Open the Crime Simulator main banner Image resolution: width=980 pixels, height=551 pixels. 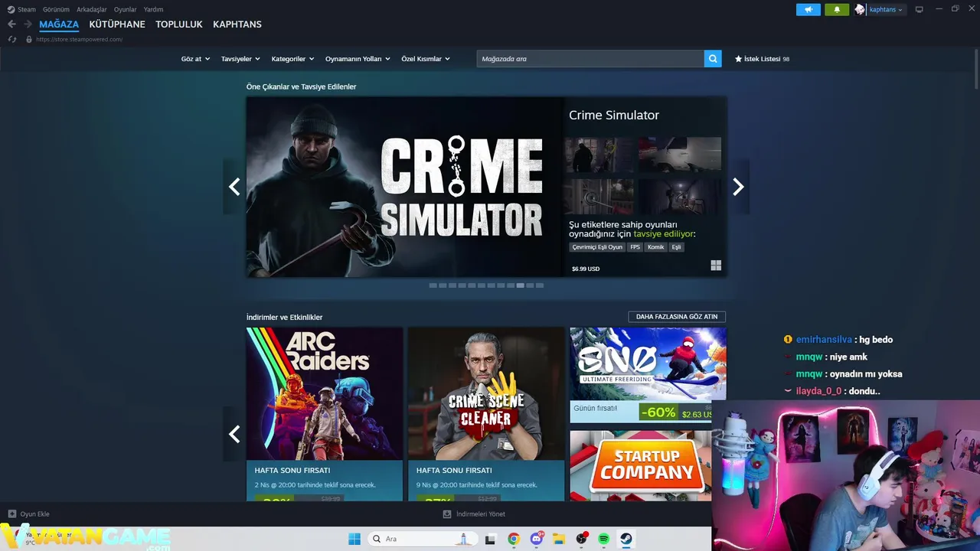(405, 187)
